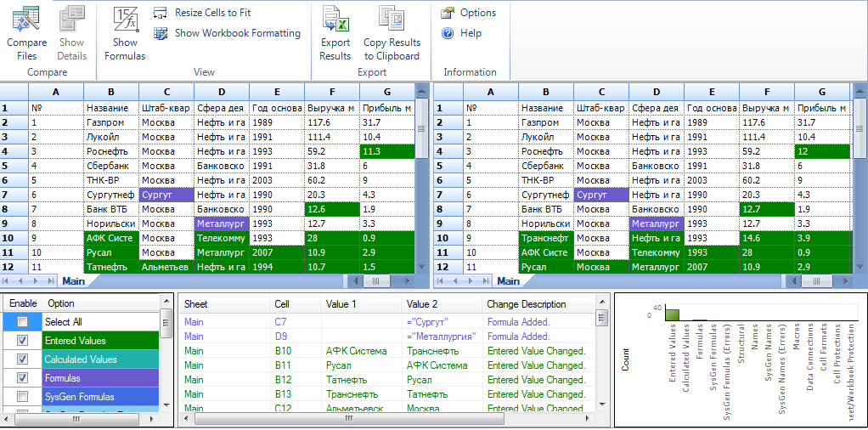This screenshot has height=430, width=868.
Task: Open Options in the Information group
Action: pyautogui.click(x=448, y=13)
